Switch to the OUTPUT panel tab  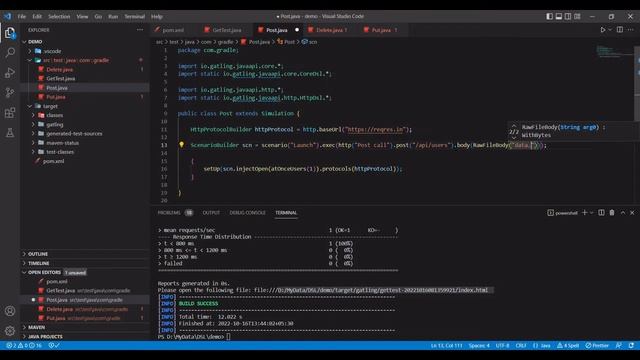[211, 213]
